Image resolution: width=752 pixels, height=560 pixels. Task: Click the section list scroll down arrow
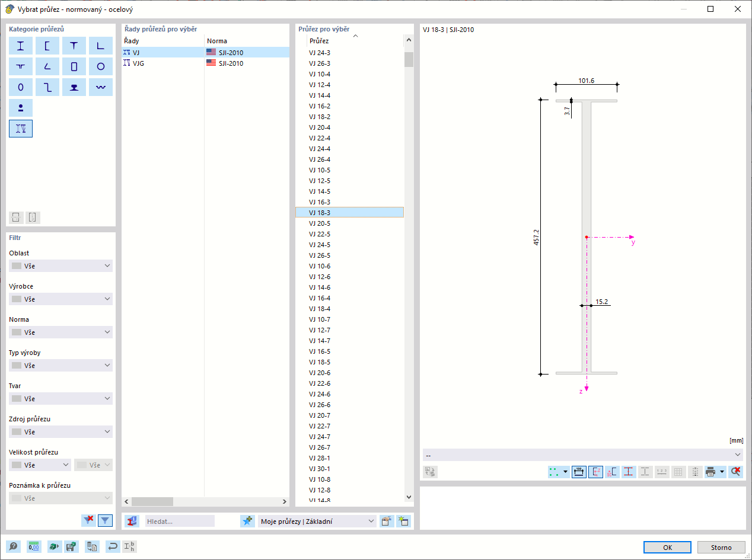pyautogui.click(x=409, y=497)
